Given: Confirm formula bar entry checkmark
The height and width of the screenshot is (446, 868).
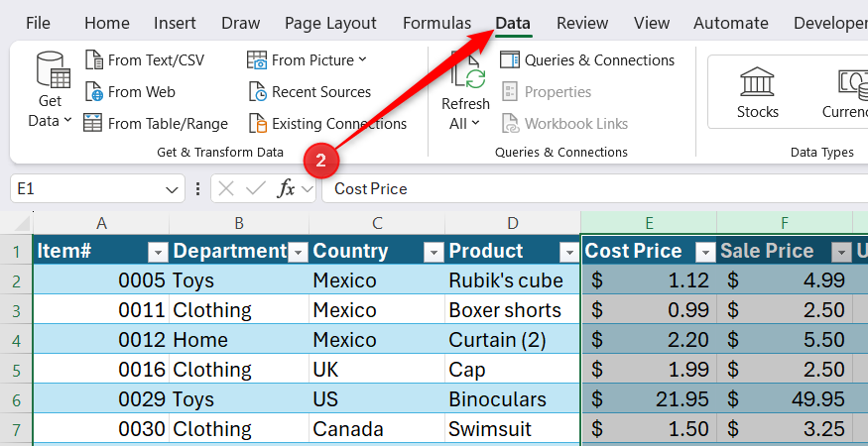Looking at the screenshot, I should pyautogui.click(x=255, y=188).
